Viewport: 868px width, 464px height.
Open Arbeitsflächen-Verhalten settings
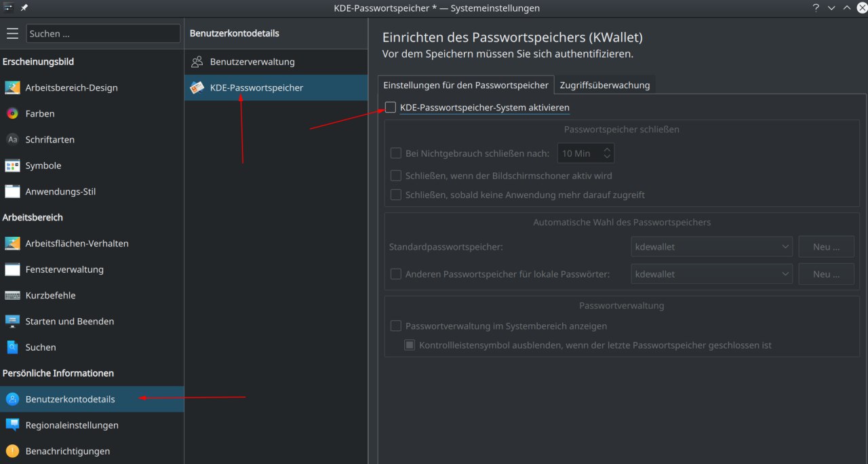tap(92, 243)
